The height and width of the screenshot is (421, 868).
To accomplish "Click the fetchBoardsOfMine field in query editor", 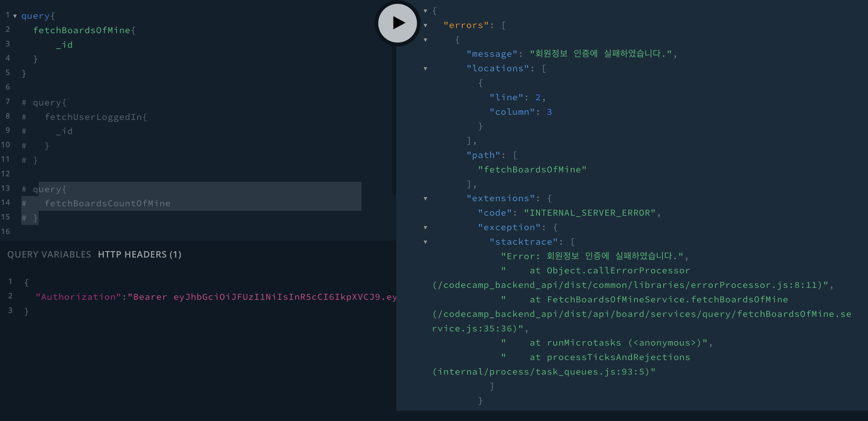I will [x=82, y=30].
